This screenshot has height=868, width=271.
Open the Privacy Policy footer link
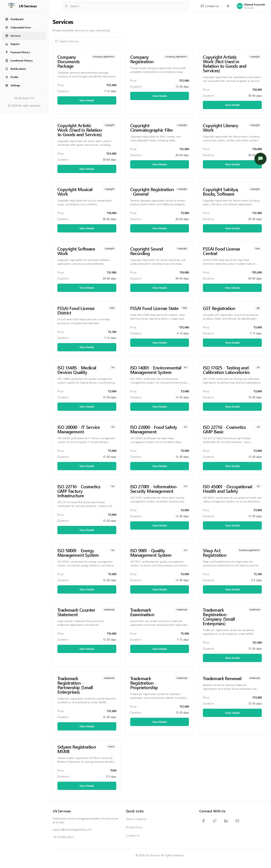point(134,827)
